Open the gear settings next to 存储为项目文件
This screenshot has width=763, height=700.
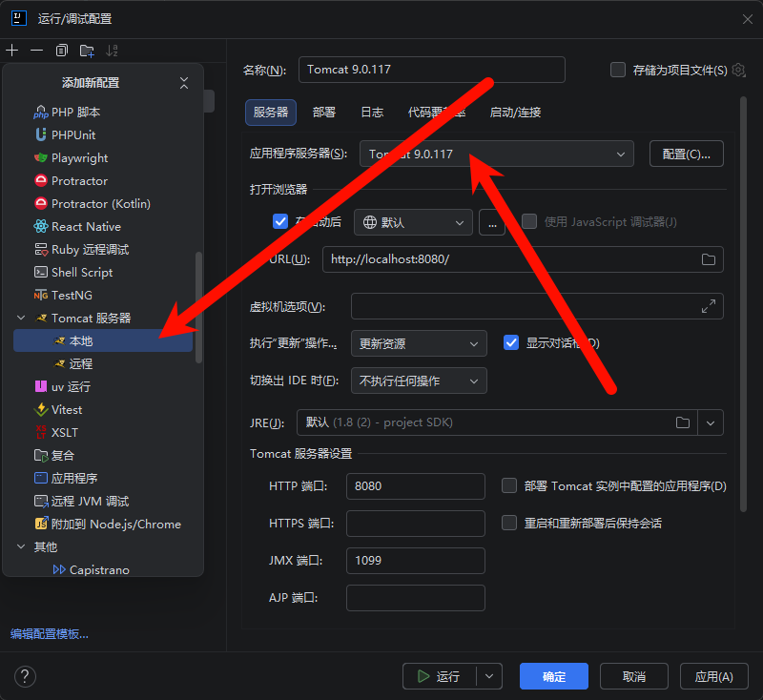[738, 70]
